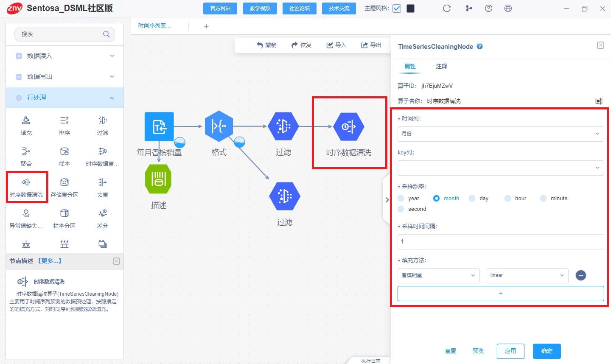Click the 每月香槟销量 data node

tap(159, 126)
